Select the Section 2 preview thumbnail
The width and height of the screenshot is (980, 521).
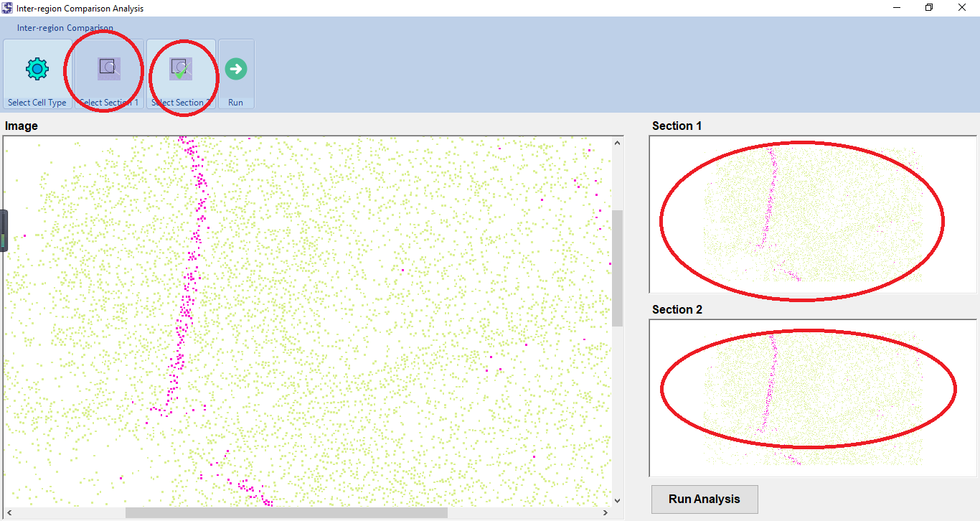[x=812, y=398]
